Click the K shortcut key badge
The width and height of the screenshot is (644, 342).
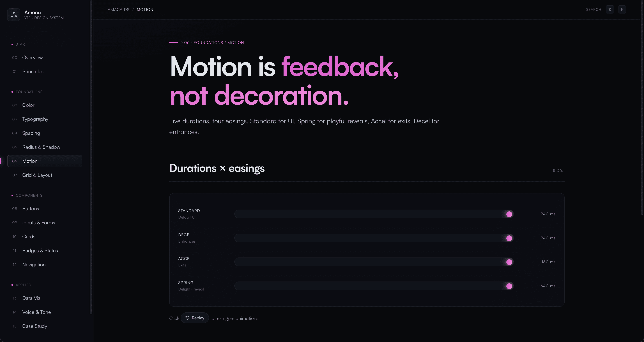622,10
